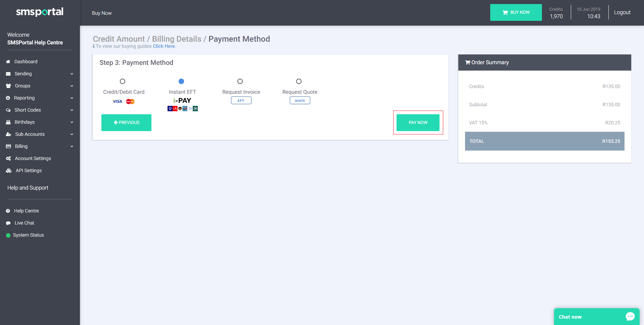This screenshot has width=644, height=325.
Task: Open the Buy Now menu item
Action: 102,13
